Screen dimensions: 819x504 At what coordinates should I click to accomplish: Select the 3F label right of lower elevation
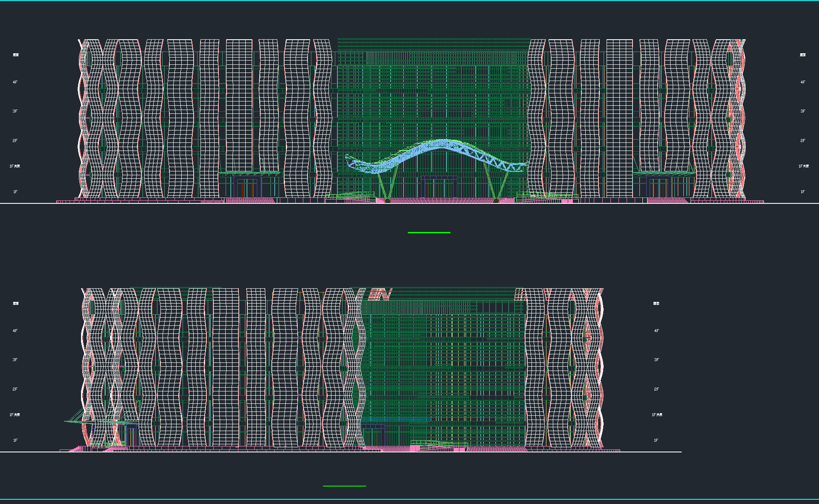tap(656, 360)
